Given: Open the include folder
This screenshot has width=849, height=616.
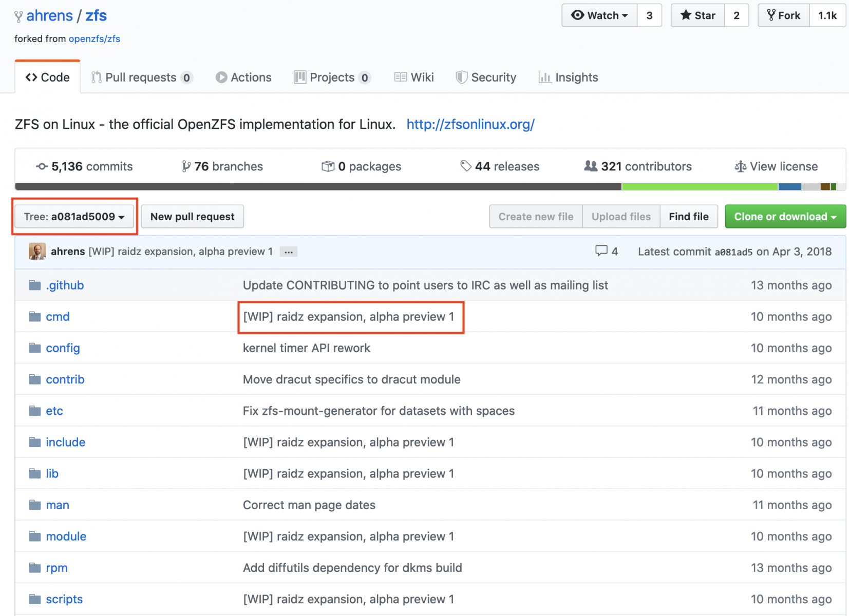Looking at the screenshot, I should 66,442.
